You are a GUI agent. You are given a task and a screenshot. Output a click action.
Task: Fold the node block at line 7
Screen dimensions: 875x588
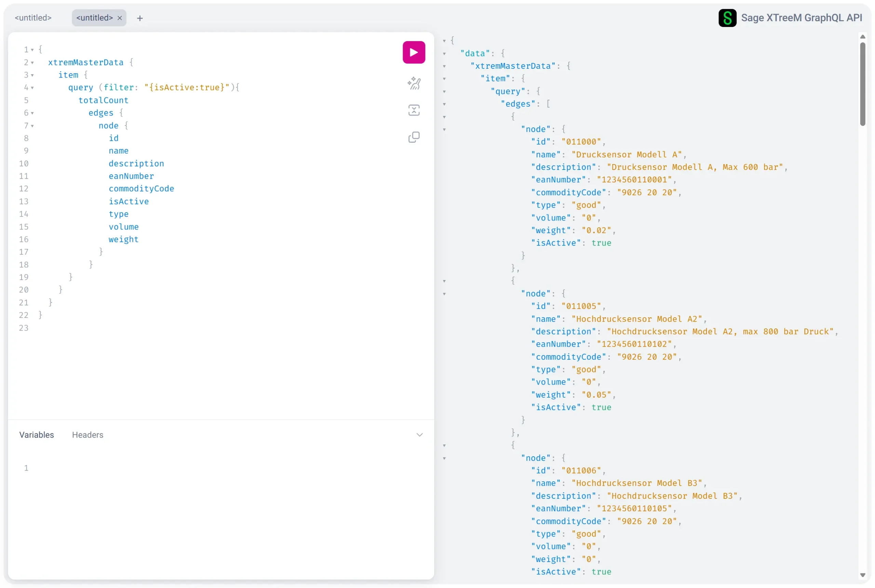point(32,126)
